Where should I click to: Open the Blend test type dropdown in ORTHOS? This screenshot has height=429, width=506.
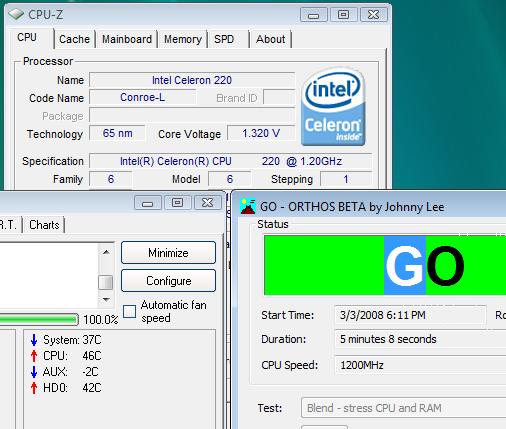[403, 408]
